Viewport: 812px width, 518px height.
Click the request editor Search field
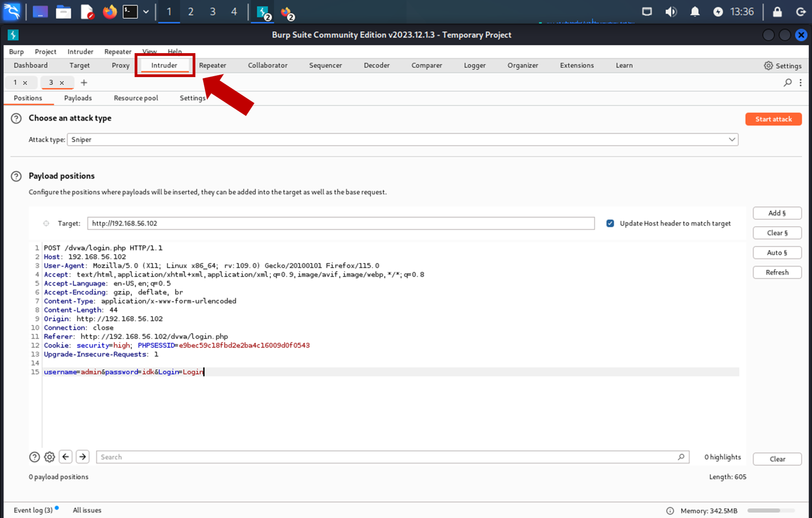coord(392,457)
